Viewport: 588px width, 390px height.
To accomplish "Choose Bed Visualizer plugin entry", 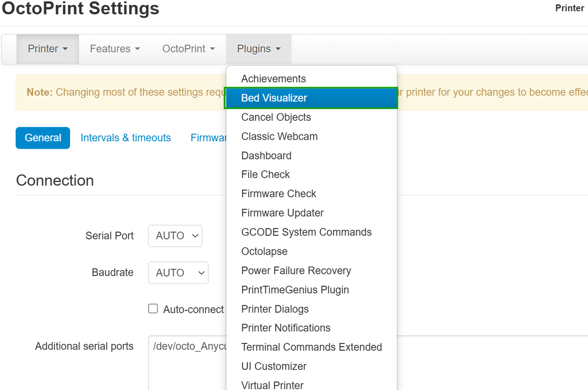I will coord(312,98).
